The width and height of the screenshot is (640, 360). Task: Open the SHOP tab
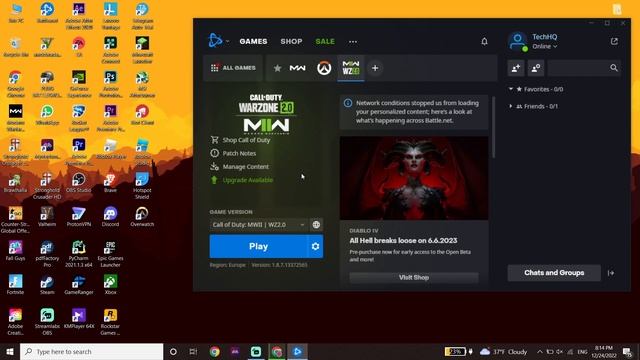291,41
